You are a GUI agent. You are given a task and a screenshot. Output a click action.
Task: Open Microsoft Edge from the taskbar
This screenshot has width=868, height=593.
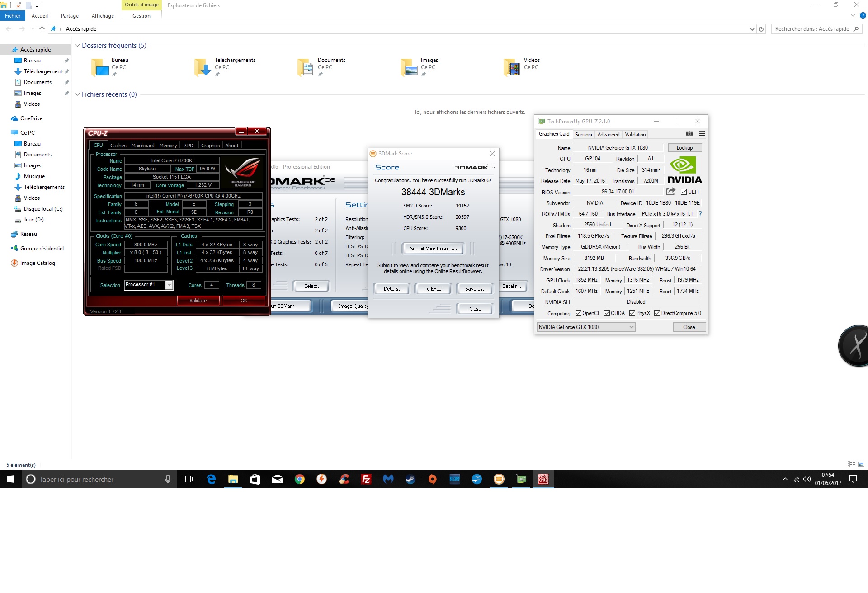[211, 479]
